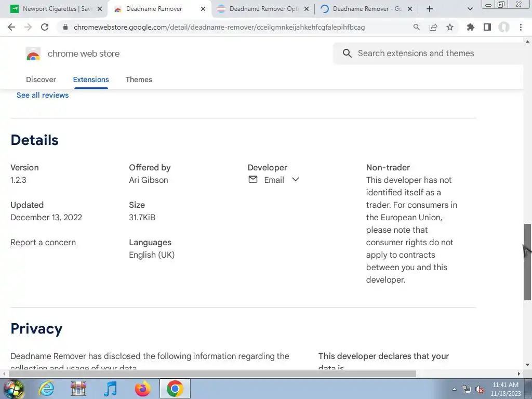532x399 pixels.
Task: Click the December 13, 2022 update date
Action: (x=46, y=217)
